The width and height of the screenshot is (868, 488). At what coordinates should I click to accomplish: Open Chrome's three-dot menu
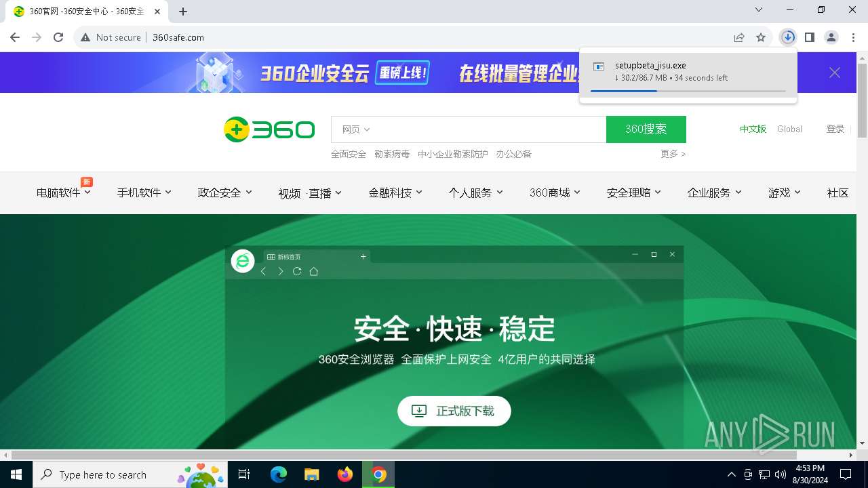click(x=854, y=37)
